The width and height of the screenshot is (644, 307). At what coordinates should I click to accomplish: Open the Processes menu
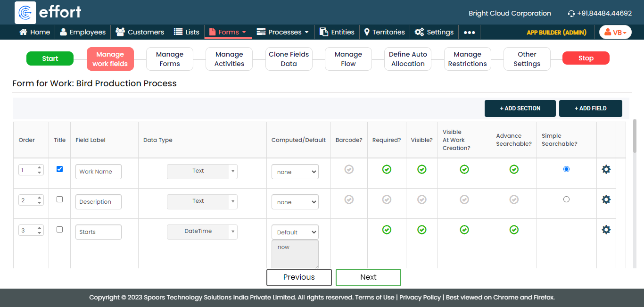283,32
